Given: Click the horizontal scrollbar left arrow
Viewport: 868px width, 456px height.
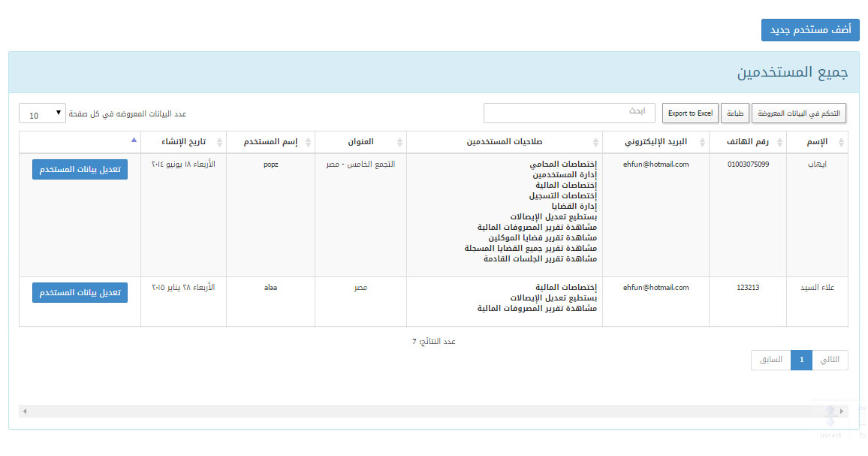Looking at the screenshot, I should tap(25, 412).
